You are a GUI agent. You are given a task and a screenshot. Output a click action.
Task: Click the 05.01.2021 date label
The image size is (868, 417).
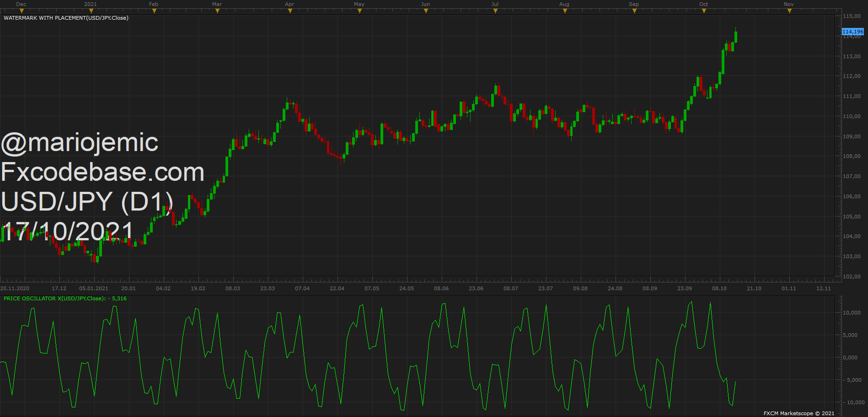[94, 288]
